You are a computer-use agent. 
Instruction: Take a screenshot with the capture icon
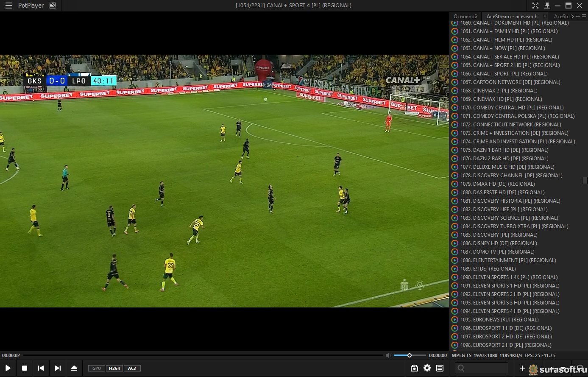click(414, 368)
